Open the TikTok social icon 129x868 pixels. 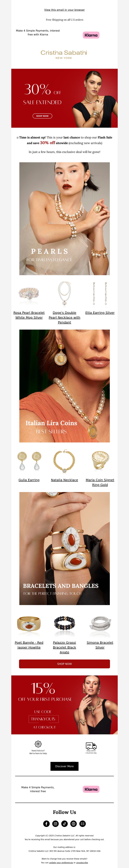click(64, 824)
